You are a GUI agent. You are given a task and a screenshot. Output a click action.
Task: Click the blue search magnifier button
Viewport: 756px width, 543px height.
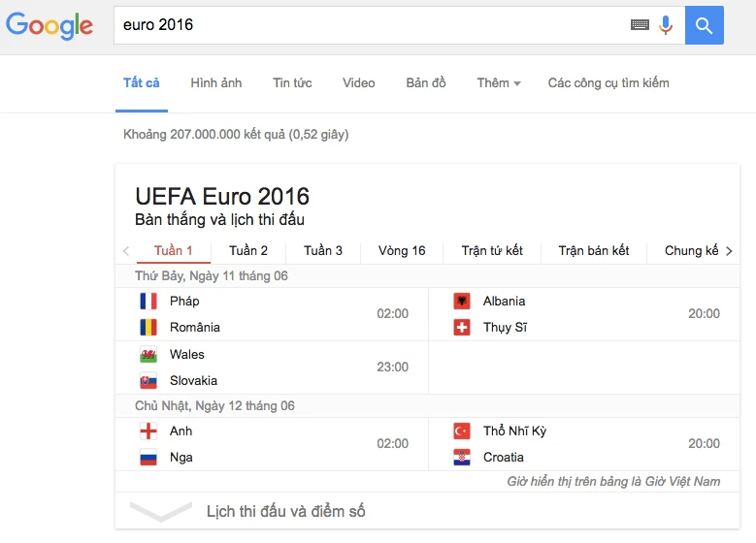704,25
